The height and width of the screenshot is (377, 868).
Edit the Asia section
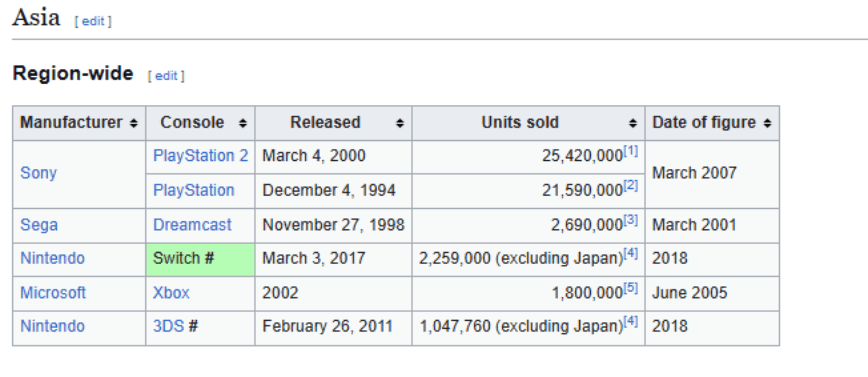(93, 21)
